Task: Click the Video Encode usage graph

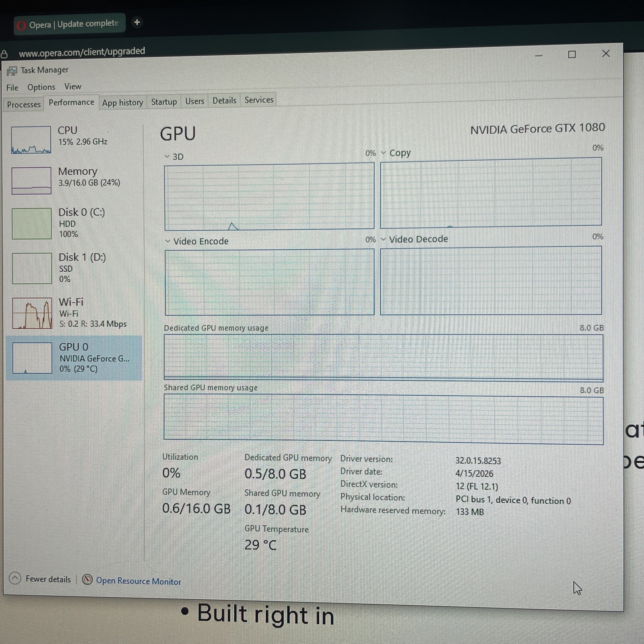Action: pyautogui.click(x=269, y=282)
